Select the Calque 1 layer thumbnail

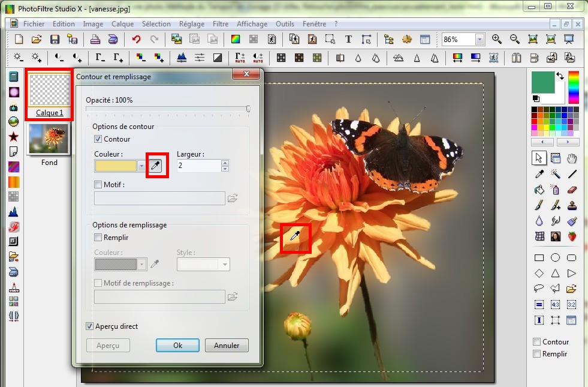pyautogui.click(x=50, y=90)
